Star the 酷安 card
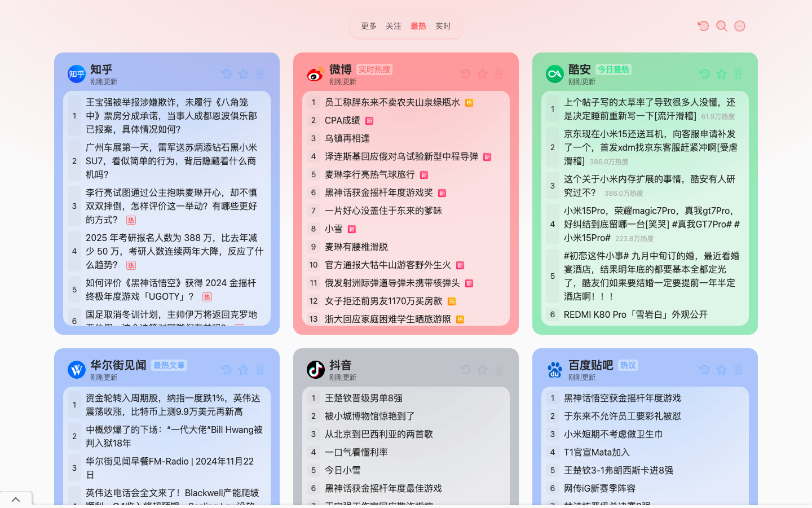This screenshot has height=508, width=812. pyautogui.click(x=721, y=74)
